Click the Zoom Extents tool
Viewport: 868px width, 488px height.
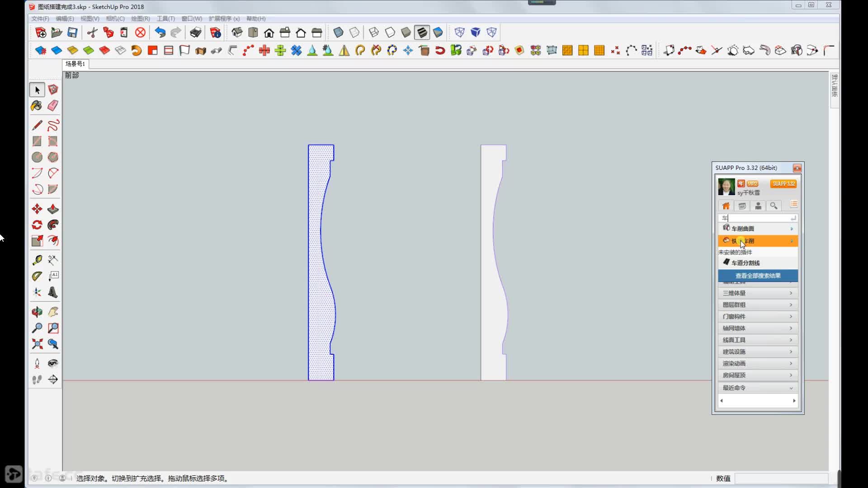pyautogui.click(x=37, y=344)
